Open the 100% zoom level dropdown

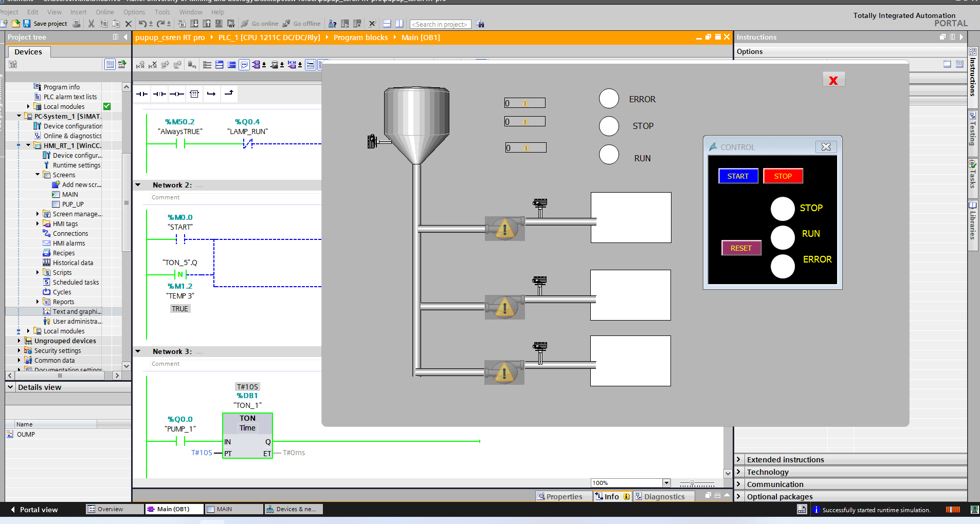(666, 483)
